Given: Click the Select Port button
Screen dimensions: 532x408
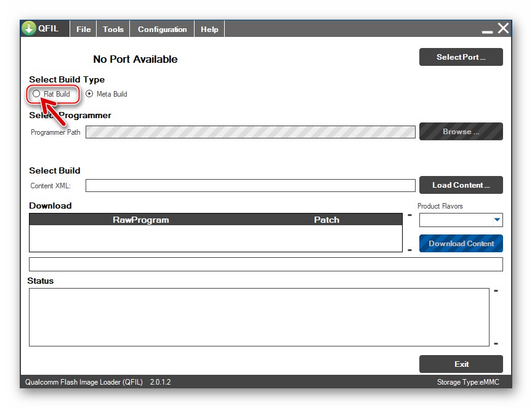Looking at the screenshot, I should pyautogui.click(x=461, y=57).
